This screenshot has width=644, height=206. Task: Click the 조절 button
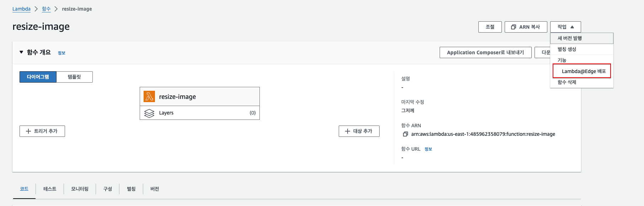click(490, 27)
